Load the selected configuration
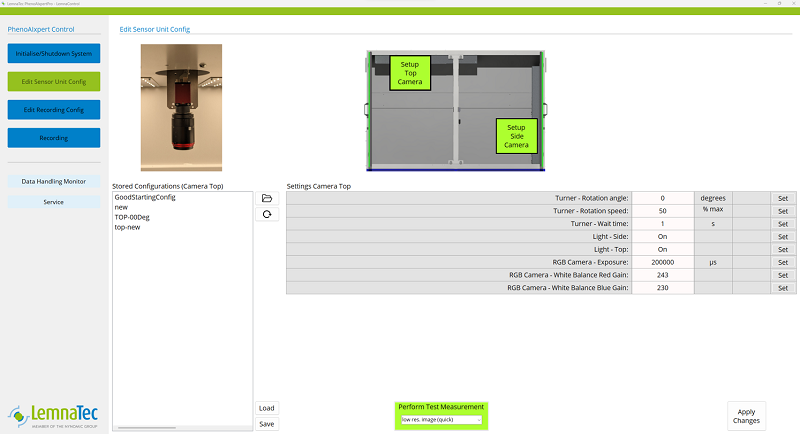Viewport: 800px width, 434px height. pyautogui.click(x=267, y=408)
